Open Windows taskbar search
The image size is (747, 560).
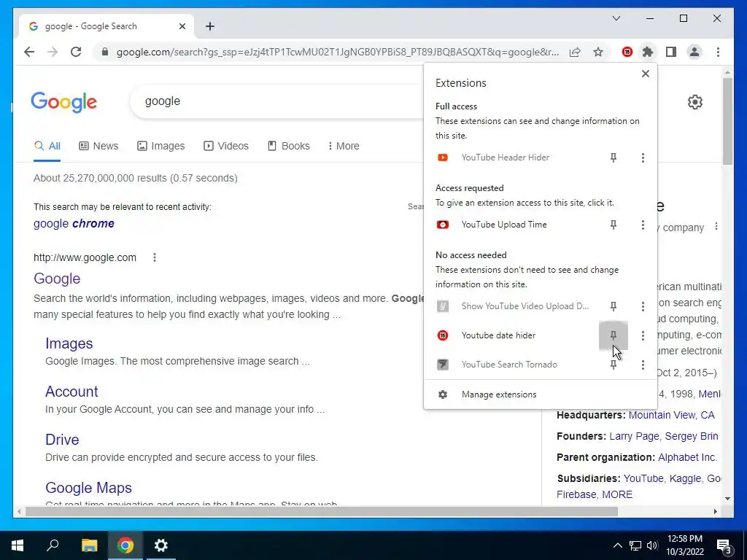coord(53,545)
